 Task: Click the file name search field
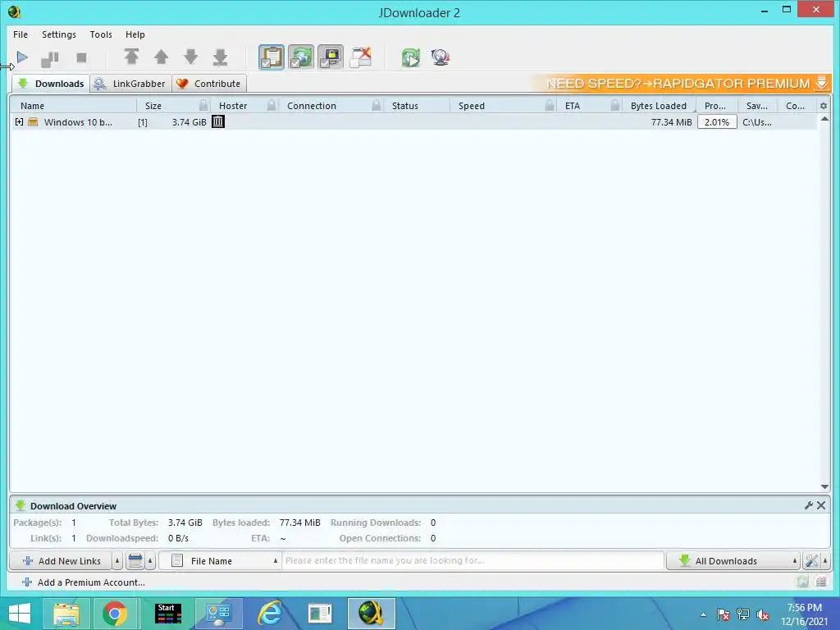click(x=473, y=561)
